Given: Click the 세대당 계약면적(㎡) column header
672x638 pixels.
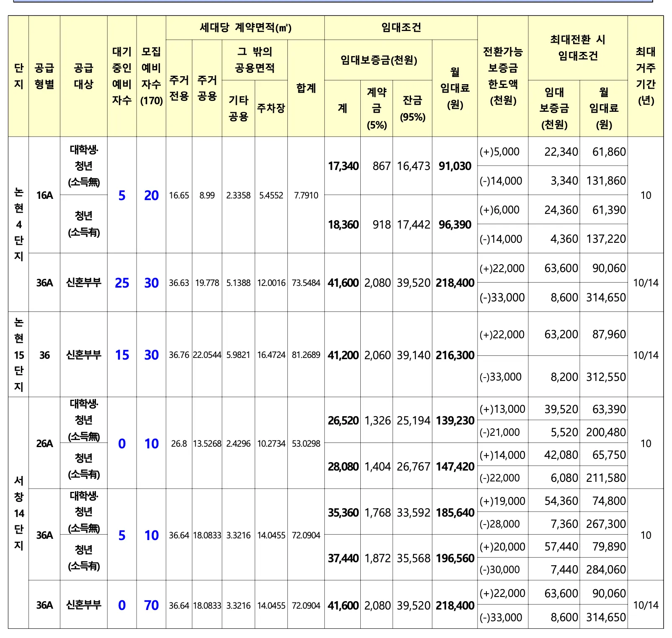Looking at the screenshot, I should (x=245, y=28).
